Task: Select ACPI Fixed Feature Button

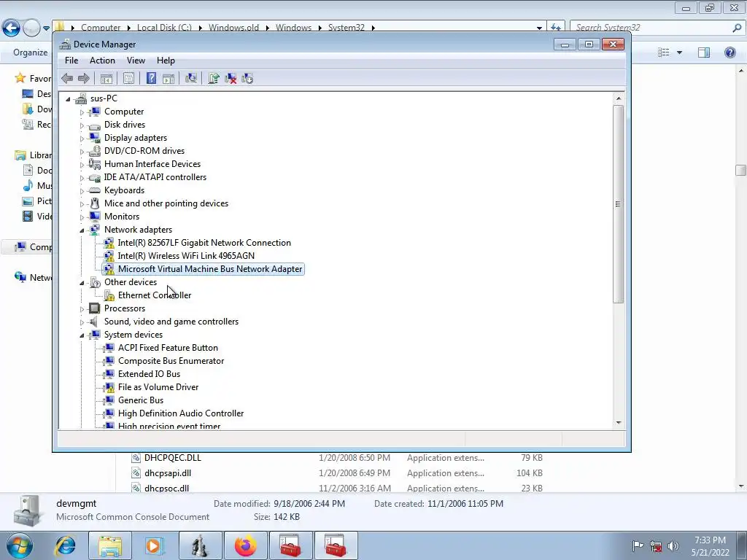Action: tap(168, 348)
